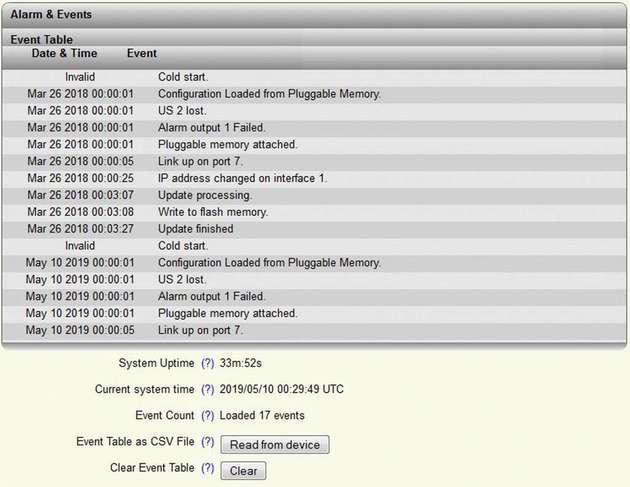The height and width of the screenshot is (487, 630).
Task: Open help (?) for Current system time
Action: pyautogui.click(x=208, y=389)
